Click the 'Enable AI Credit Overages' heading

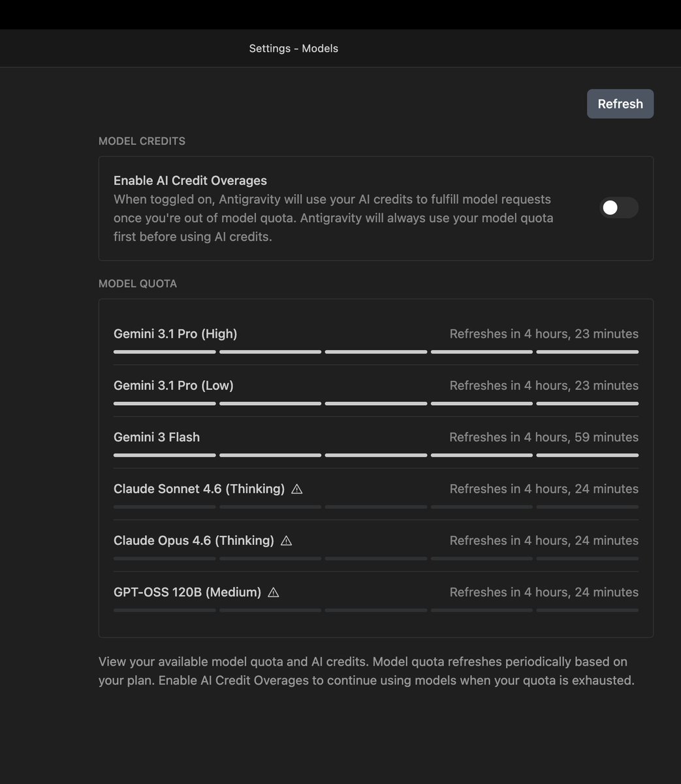point(190,180)
